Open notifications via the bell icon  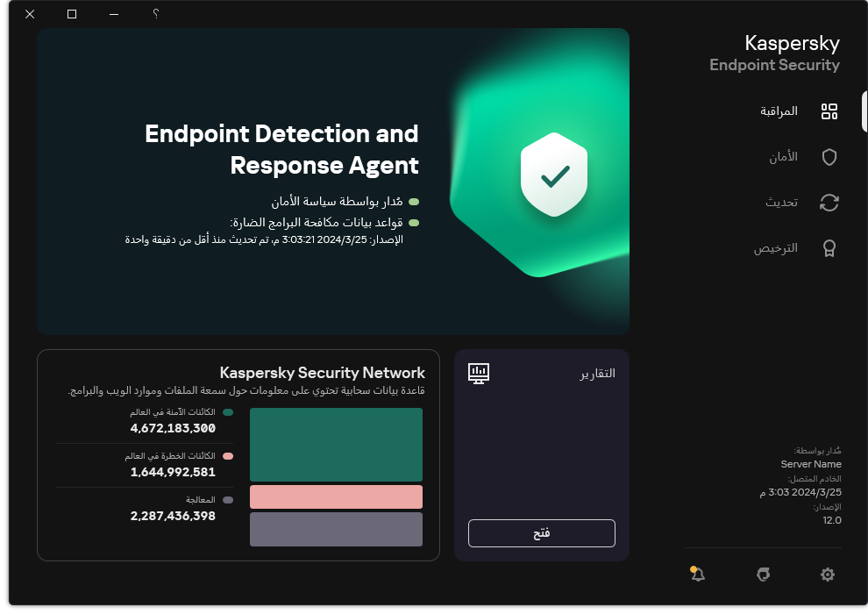(698, 575)
